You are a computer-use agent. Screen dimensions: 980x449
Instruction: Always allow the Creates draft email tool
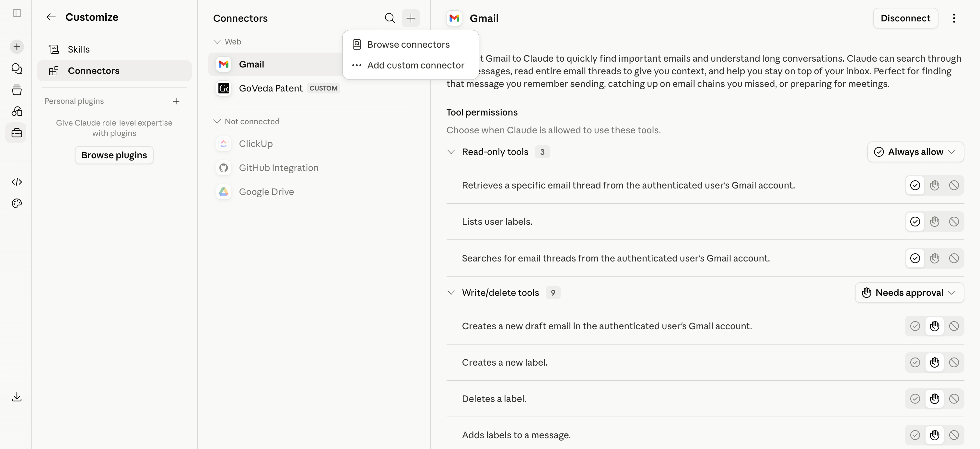click(x=915, y=326)
